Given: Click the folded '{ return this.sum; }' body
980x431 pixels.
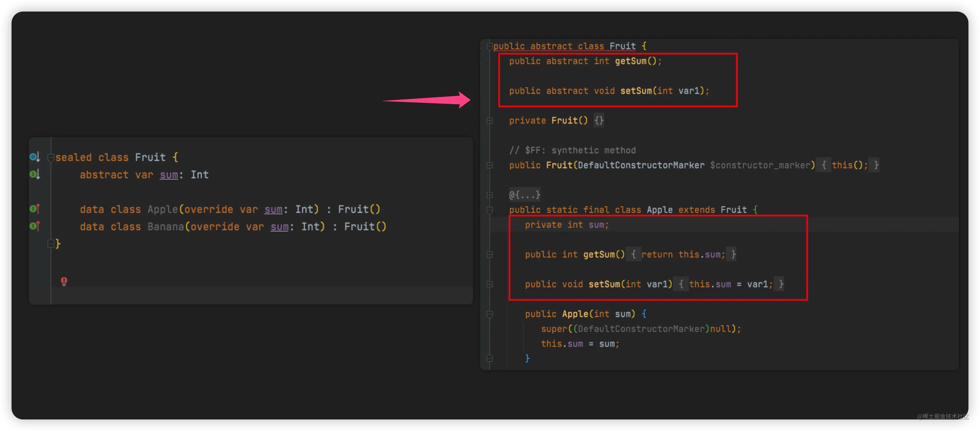Looking at the screenshot, I should [681, 254].
